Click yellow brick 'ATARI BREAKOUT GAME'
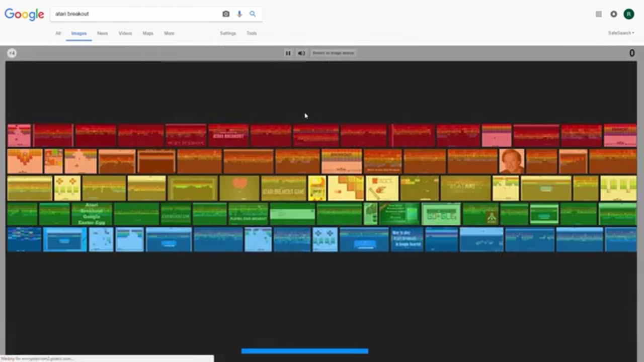The image size is (644, 362). click(x=284, y=188)
